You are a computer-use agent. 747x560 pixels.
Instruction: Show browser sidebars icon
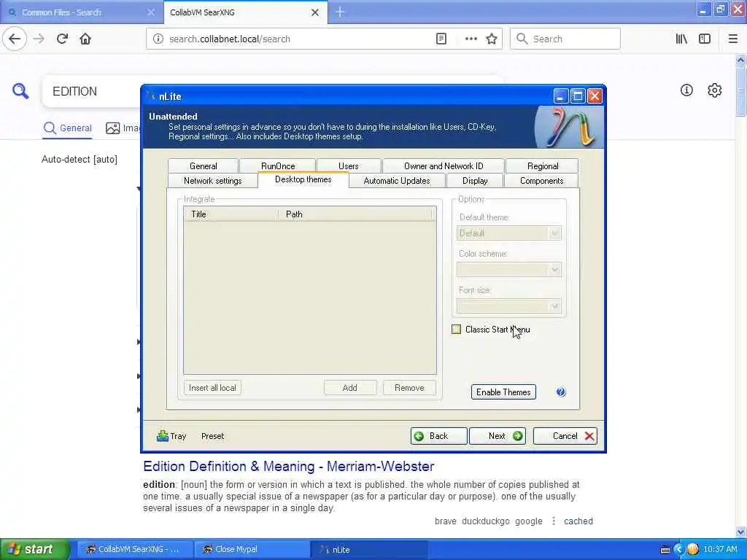point(705,39)
